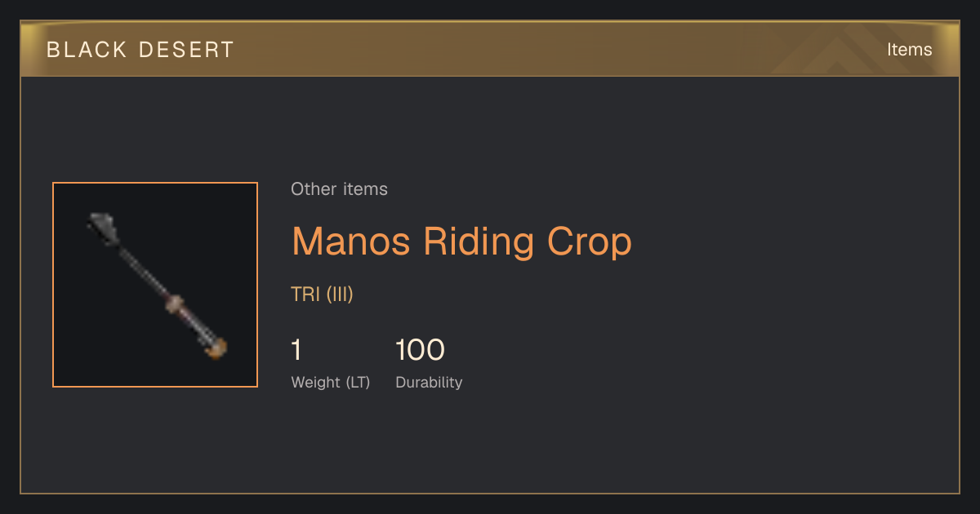Click the word Manos in the item name
Screen dimensions: 980x514
pos(353,241)
